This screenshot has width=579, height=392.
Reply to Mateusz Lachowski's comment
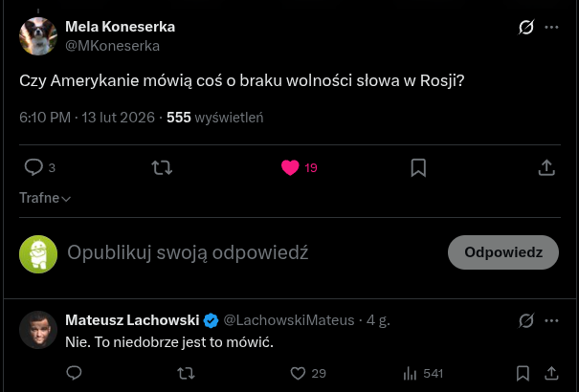(74, 373)
